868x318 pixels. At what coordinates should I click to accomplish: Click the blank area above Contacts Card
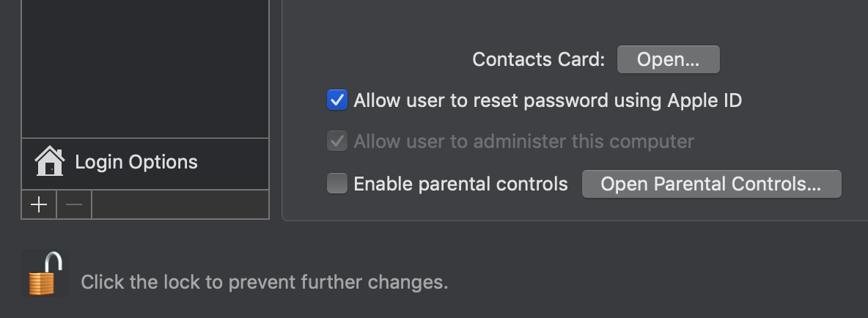tap(572, 22)
